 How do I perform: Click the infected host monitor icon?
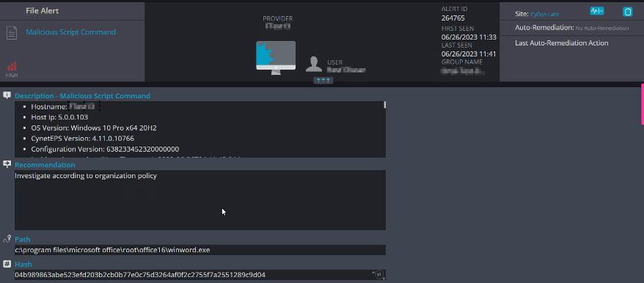pyautogui.click(x=276, y=57)
